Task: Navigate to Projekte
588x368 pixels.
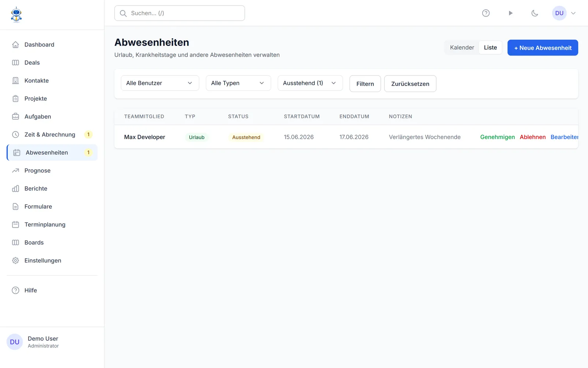Action: [52, 99]
